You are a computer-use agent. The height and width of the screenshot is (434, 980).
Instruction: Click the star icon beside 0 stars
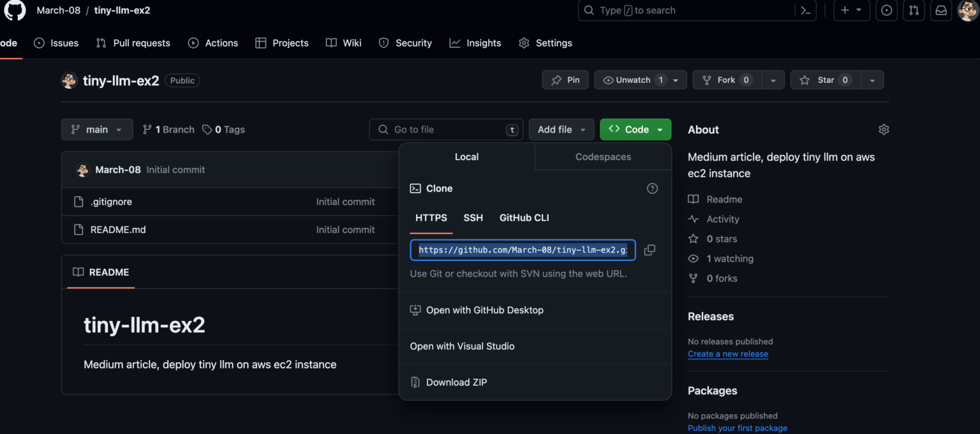(694, 239)
